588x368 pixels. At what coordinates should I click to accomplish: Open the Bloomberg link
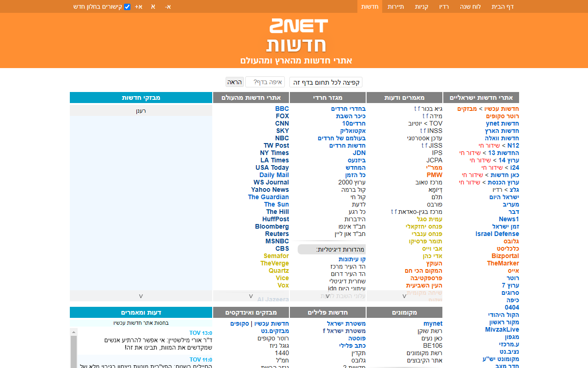(x=272, y=227)
